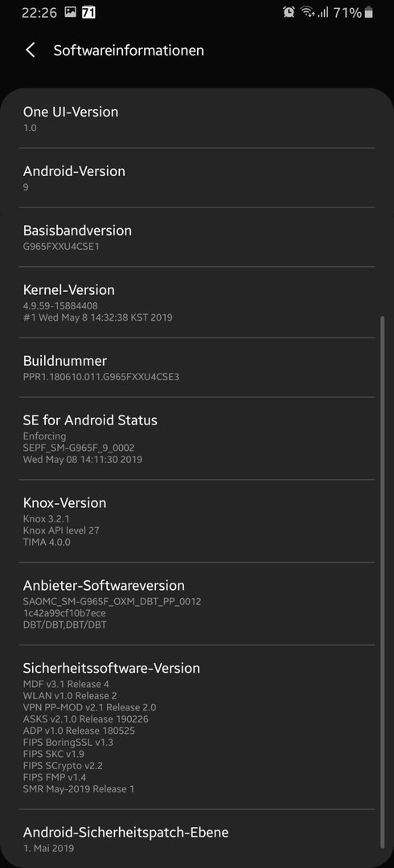The height and width of the screenshot is (868, 394).
Task: Click the vertical scrollbar on right edge
Action: (382, 581)
